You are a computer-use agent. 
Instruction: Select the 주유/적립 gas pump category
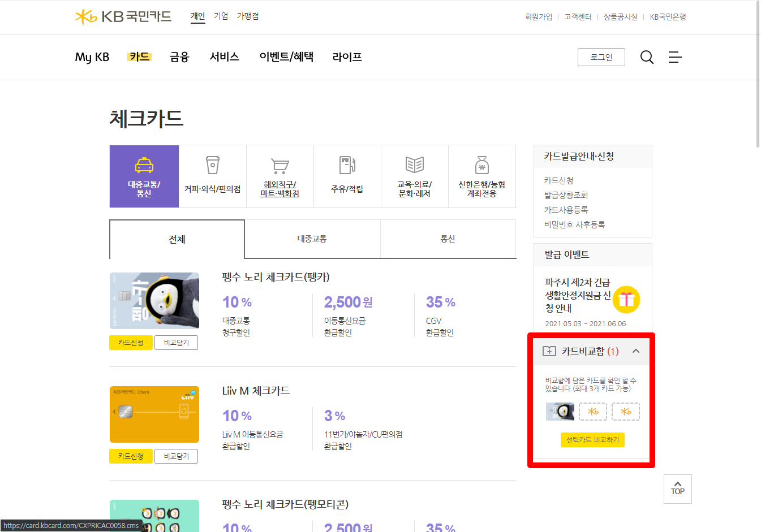pos(347,176)
